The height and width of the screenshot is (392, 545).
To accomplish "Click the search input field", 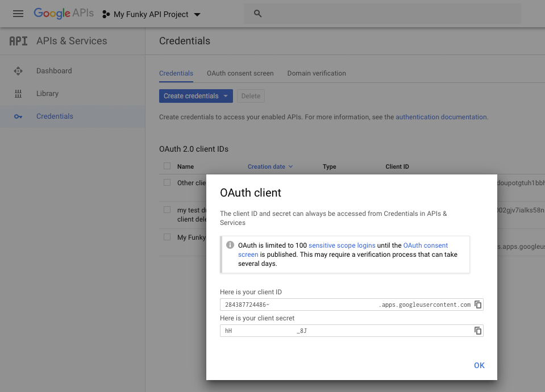I will 382,14.
